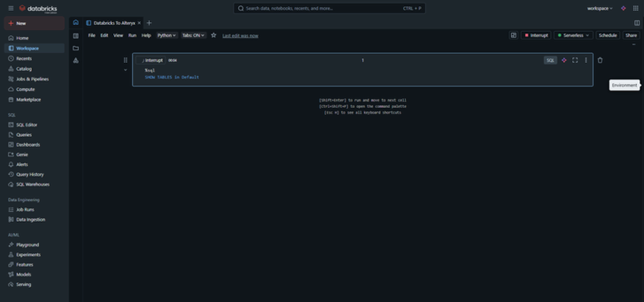The height and width of the screenshot is (302, 644).
Task: Open the File menu
Action: pyautogui.click(x=92, y=35)
